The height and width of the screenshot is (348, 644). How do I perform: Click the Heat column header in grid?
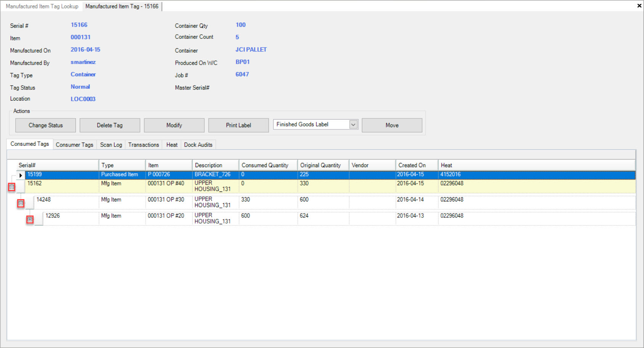(x=537, y=165)
